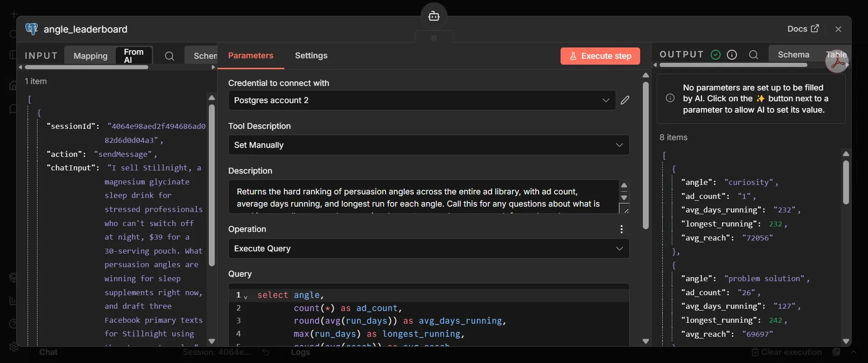This screenshot has width=868, height=363.
Task: Open search in the INPUT panel
Action: 170,56
